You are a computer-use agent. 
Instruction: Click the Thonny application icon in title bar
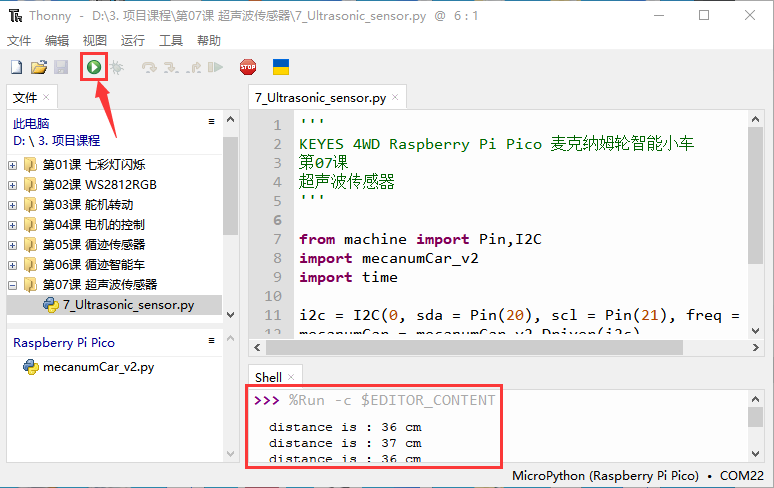pyautogui.click(x=15, y=16)
